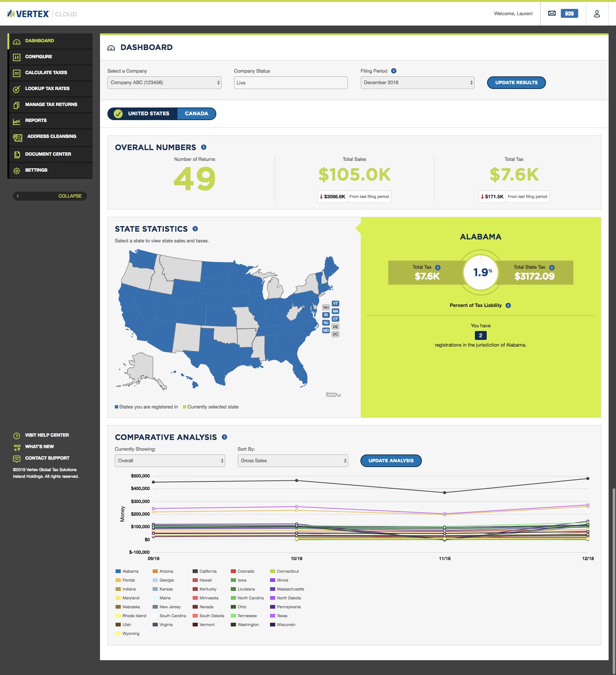Screen dimensions: 616x675
Task: Go to Calculate Taxes menu item
Action: click(x=50, y=73)
